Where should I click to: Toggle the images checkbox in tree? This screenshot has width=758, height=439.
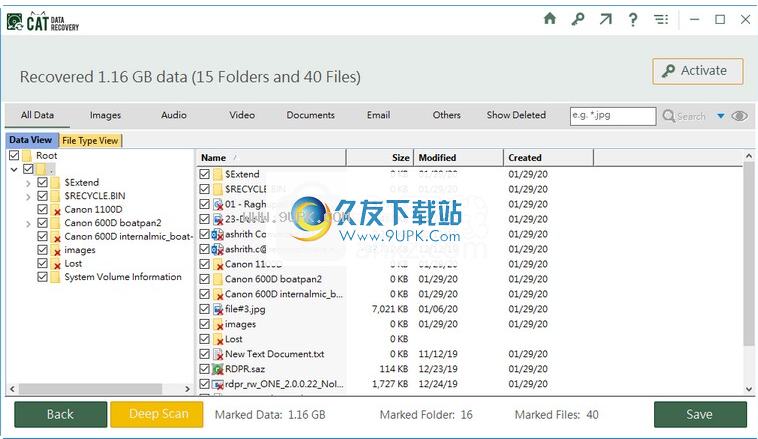43,250
